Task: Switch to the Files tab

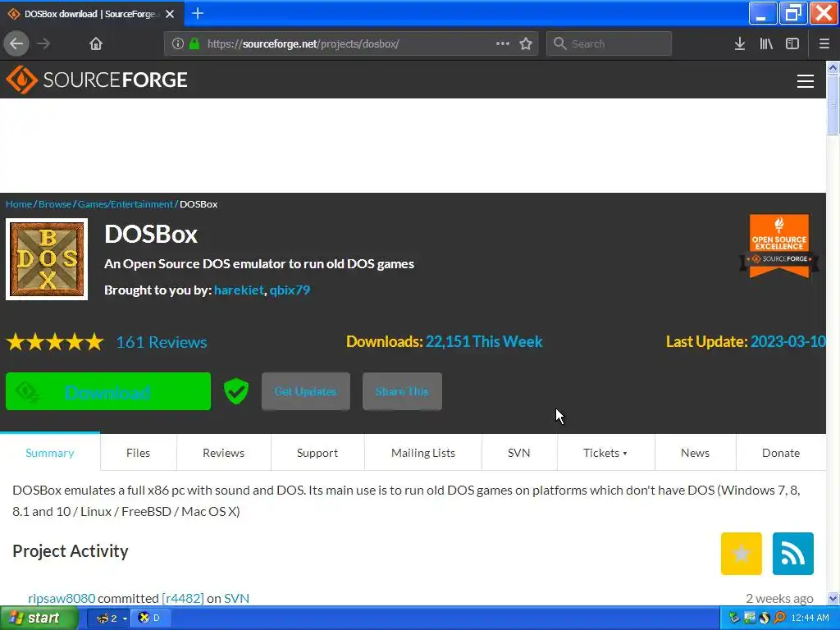Action: pyautogui.click(x=138, y=453)
